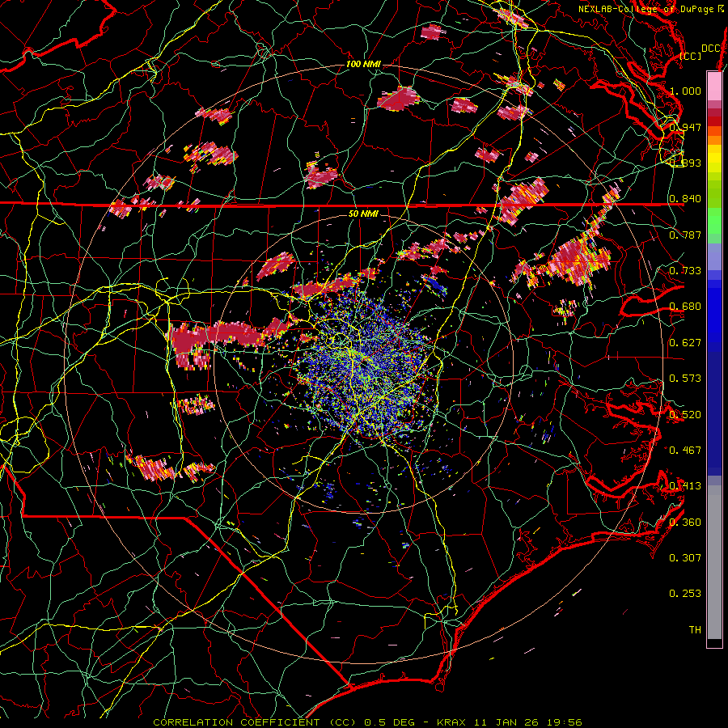Viewport: 728px width, 728px height.
Task: Click the 0.947 scale value
Action: (x=685, y=127)
